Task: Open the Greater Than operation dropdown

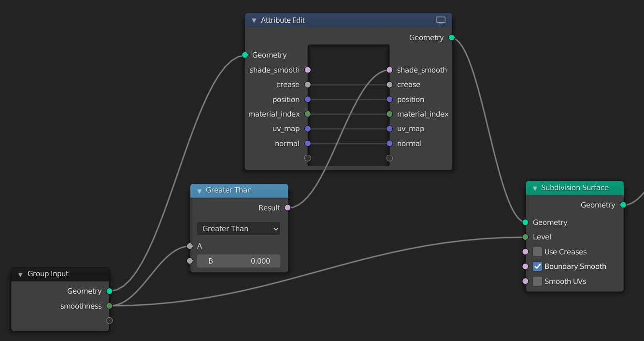Action: point(239,229)
